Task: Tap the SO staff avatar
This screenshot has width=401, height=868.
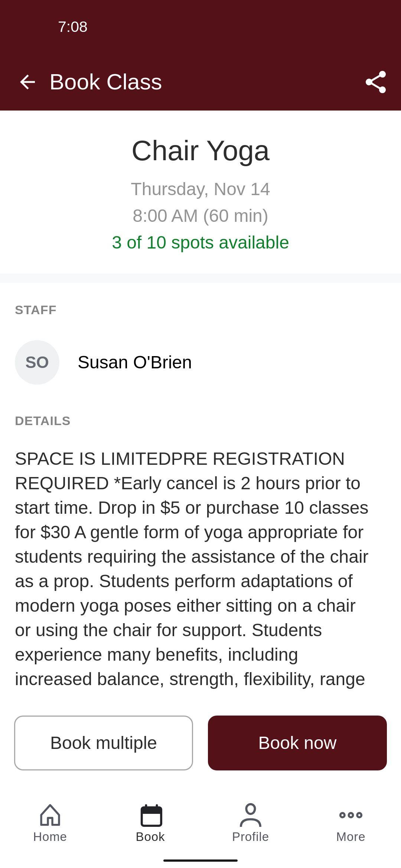Action: click(x=37, y=362)
